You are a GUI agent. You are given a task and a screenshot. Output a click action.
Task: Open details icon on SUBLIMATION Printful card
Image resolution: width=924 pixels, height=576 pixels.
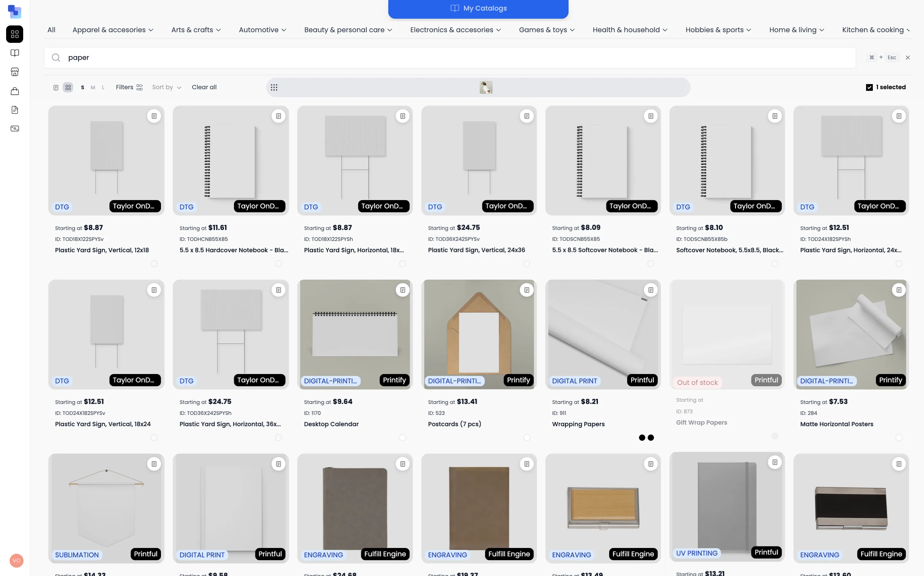tap(154, 464)
